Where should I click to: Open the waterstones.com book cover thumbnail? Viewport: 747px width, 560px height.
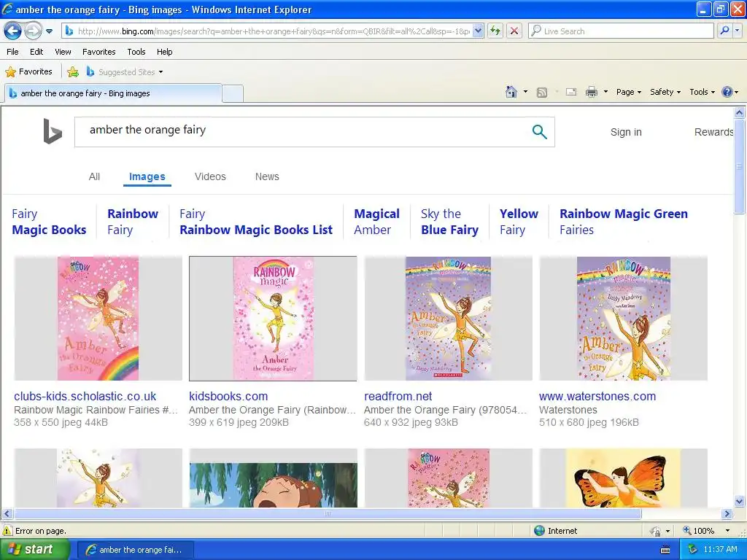[623, 319]
